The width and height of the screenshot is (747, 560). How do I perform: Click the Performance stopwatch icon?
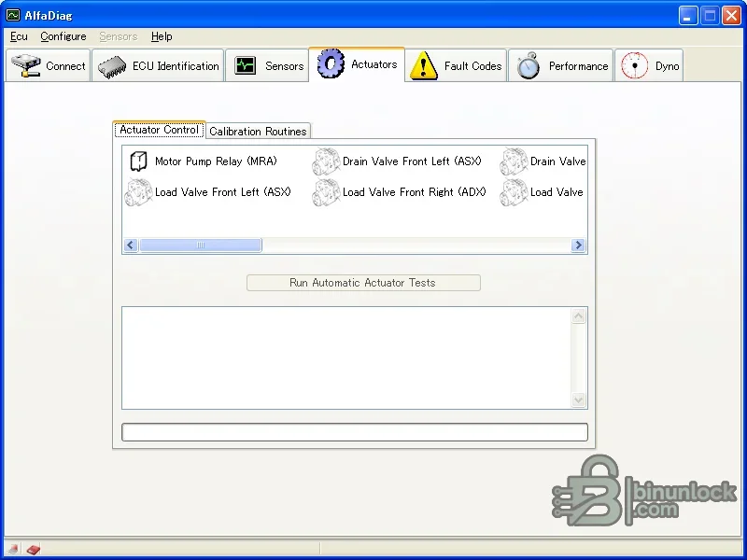pyautogui.click(x=529, y=65)
